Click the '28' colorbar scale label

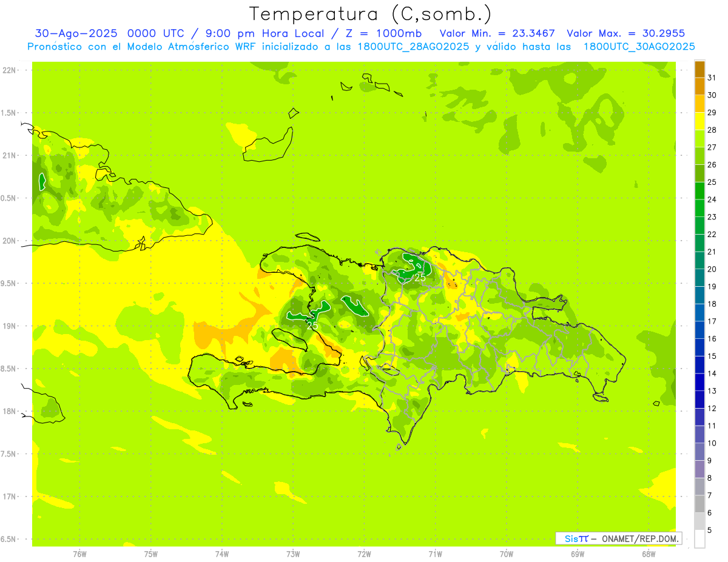coord(712,130)
